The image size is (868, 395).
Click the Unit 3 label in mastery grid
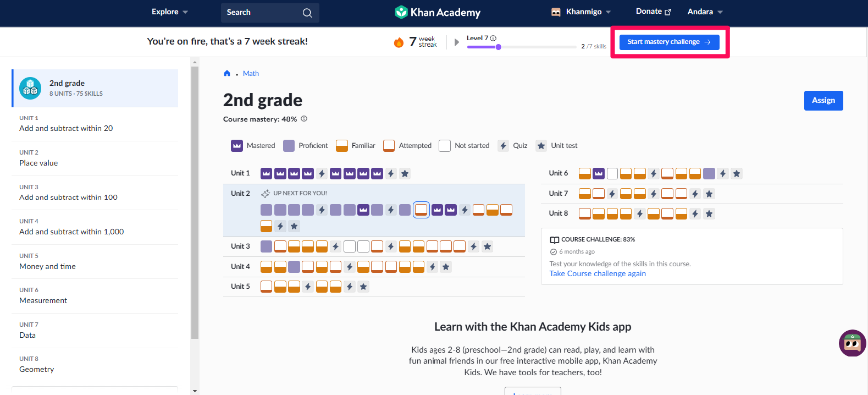coord(240,246)
